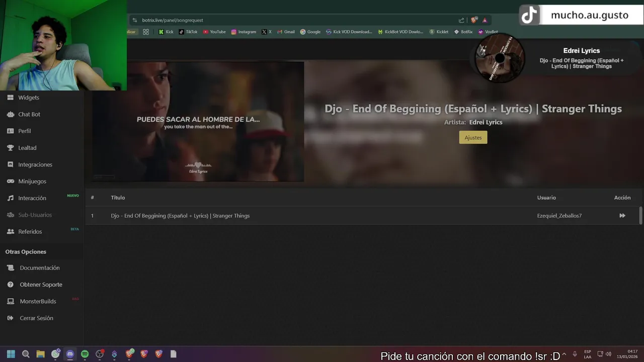Click the microphone icon in system tray
This screenshot has width=644, height=362.
575,354
